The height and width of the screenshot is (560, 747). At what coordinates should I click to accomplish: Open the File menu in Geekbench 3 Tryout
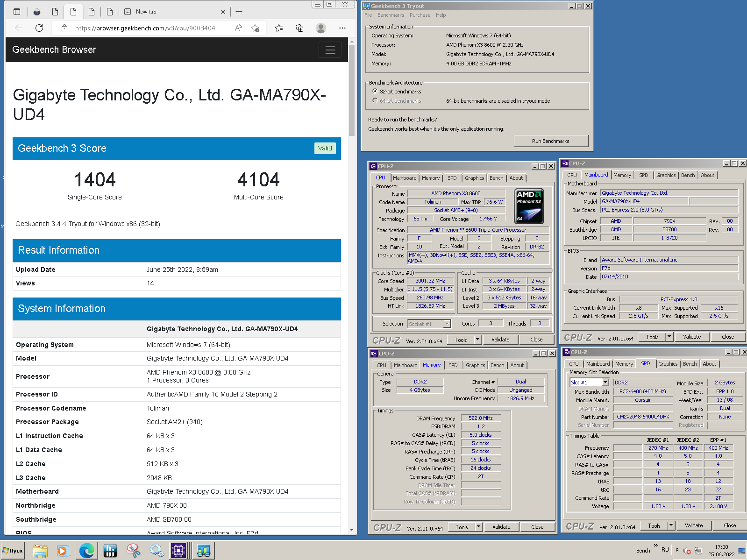coord(368,15)
